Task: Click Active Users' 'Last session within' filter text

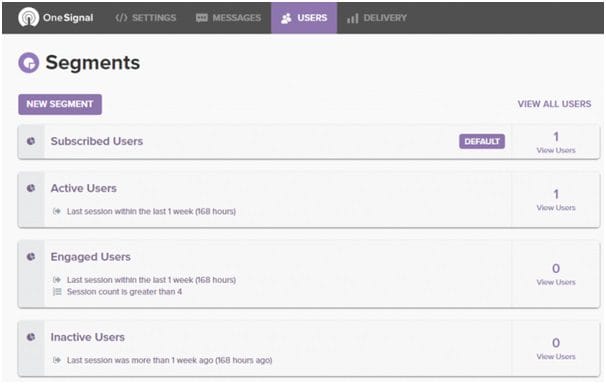Action: pyautogui.click(x=151, y=211)
